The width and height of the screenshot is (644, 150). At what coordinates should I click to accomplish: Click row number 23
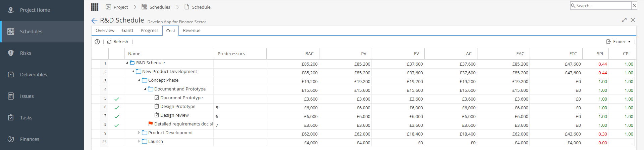tap(104, 142)
